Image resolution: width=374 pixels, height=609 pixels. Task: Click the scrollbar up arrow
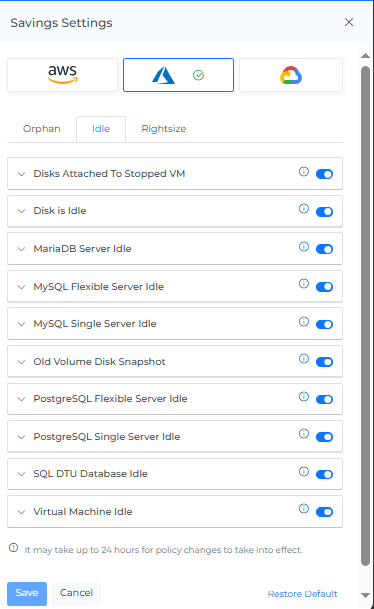(x=365, y=56)
